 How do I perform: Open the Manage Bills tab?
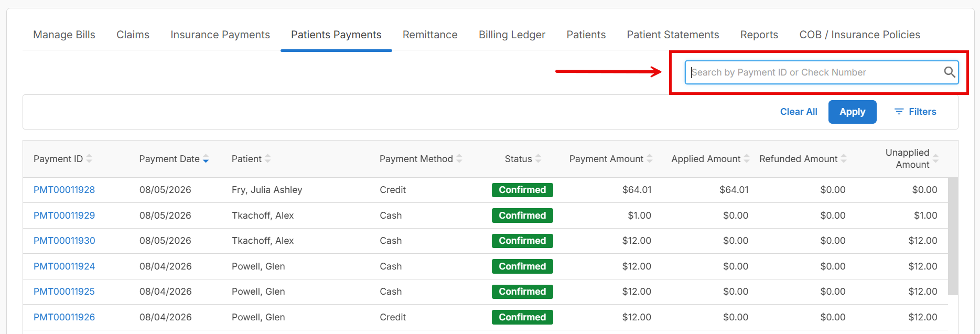[x=64, y=35]
